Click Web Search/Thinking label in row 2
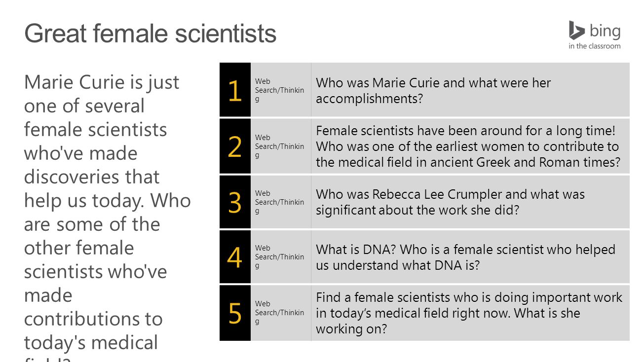The height and width of the screenshot is (362, 644). pyautogui.click(x=280, y=146)
